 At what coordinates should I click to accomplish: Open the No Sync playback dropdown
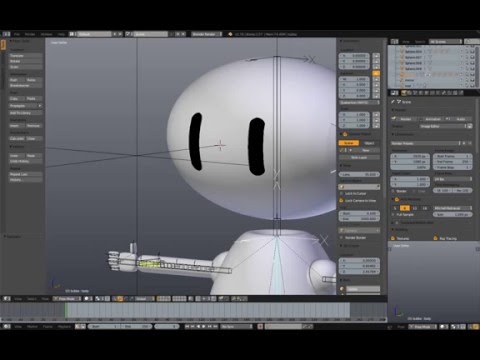coord(237,326)
